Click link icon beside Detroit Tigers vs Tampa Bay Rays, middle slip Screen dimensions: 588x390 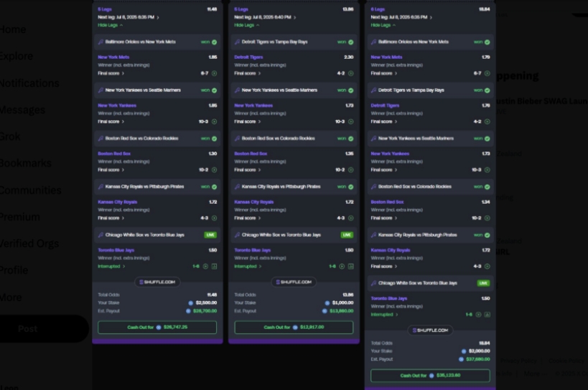[x=237, y=42]
